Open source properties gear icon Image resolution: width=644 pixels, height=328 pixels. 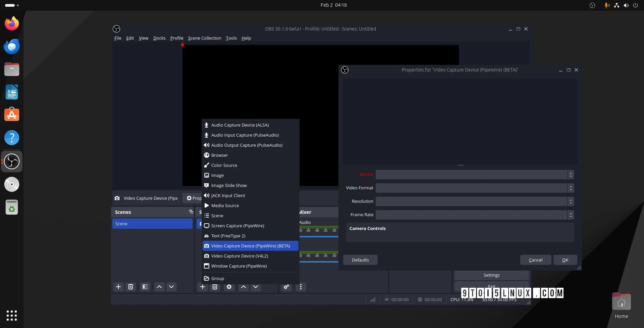click(229, 287)
